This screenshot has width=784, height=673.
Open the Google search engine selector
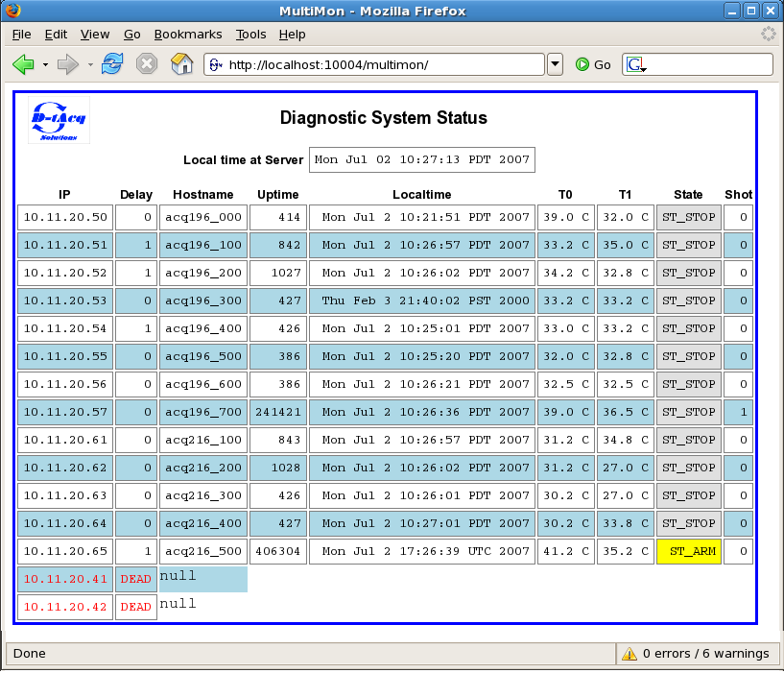(x=636, y=64)
